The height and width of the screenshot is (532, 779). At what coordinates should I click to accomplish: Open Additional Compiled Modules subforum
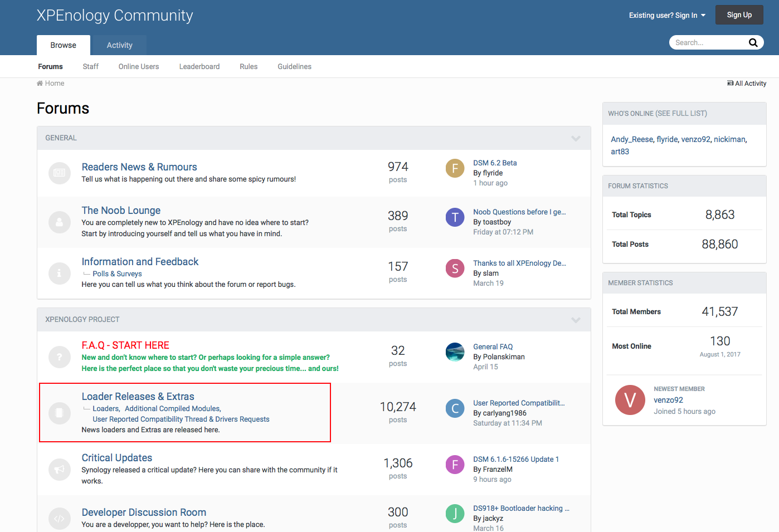point(173,409)
